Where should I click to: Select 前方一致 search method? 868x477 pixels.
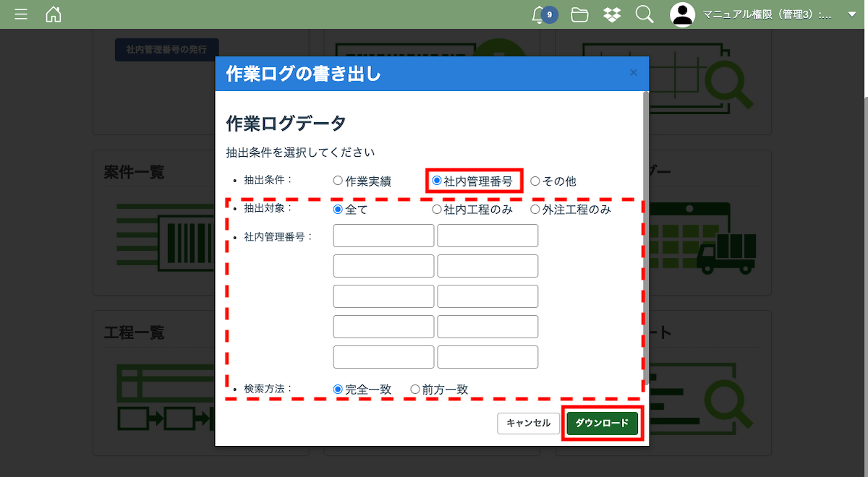coord(415,389)
